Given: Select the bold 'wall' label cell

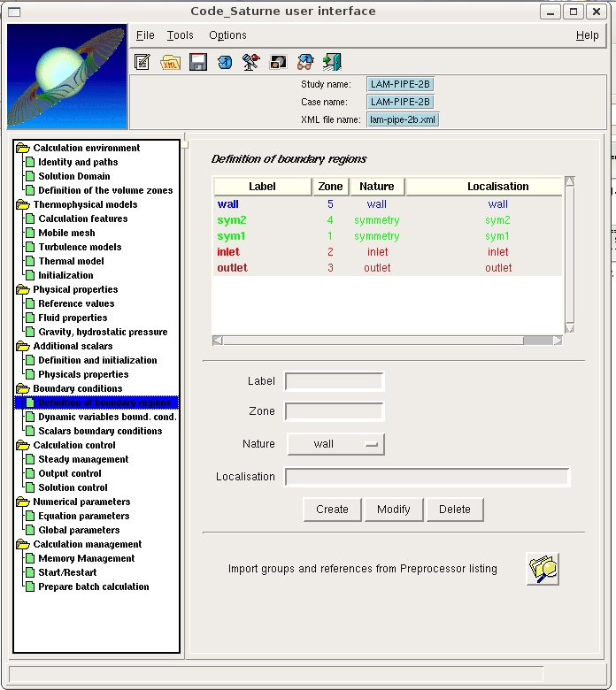Looking at the screenshot, I should click(x=228, y=204).
